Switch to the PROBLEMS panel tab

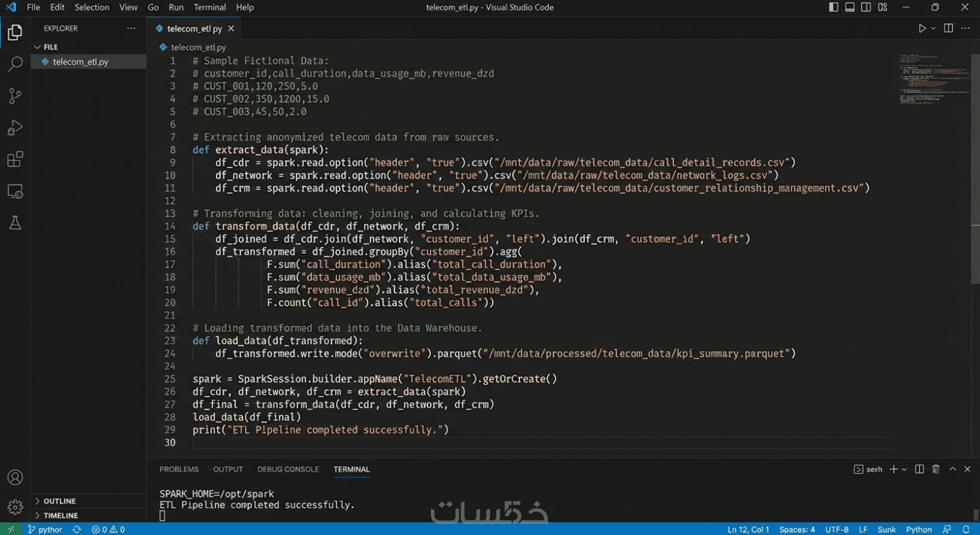179,470
